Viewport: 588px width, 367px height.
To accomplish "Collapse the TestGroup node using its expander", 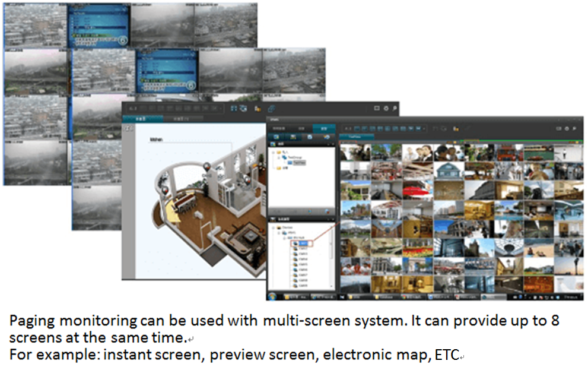I will pos(279,157).
